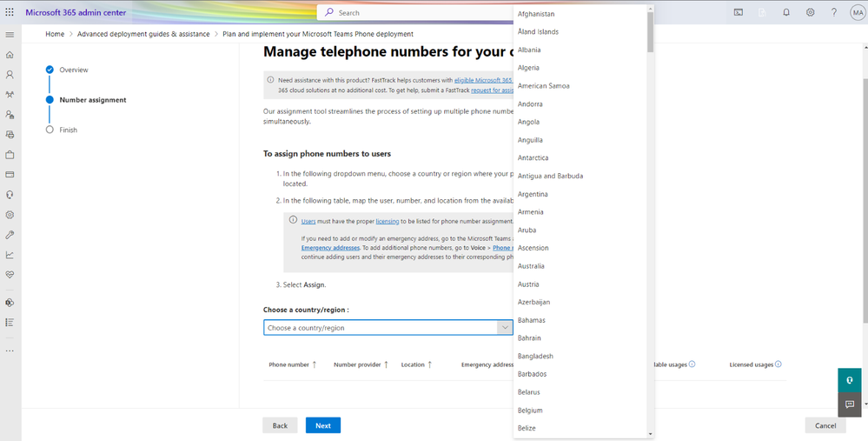The width and height of the screenshot is (868, 441).
Task: Open help question mark icon
Action: (834, 12)
